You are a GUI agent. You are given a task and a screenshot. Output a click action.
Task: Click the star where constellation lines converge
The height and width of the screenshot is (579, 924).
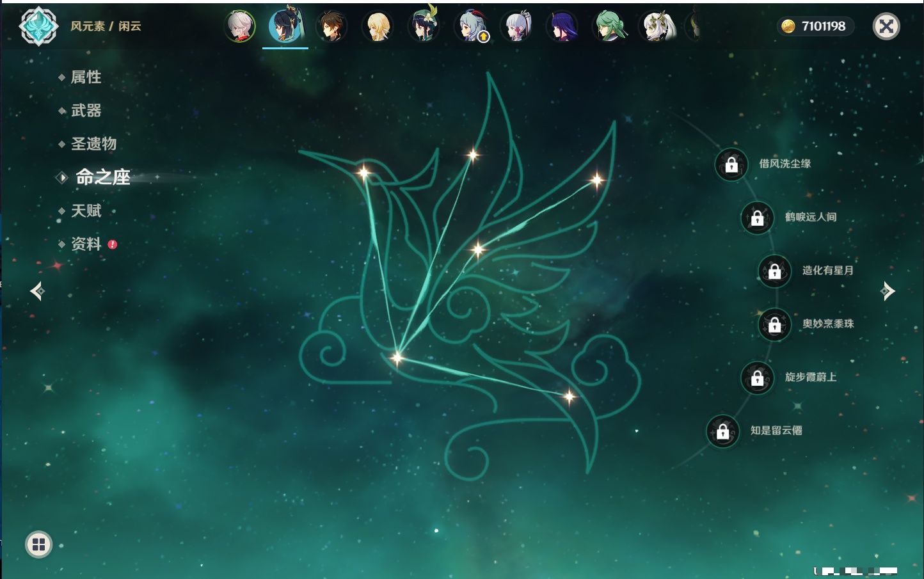[x=397, y=358]
